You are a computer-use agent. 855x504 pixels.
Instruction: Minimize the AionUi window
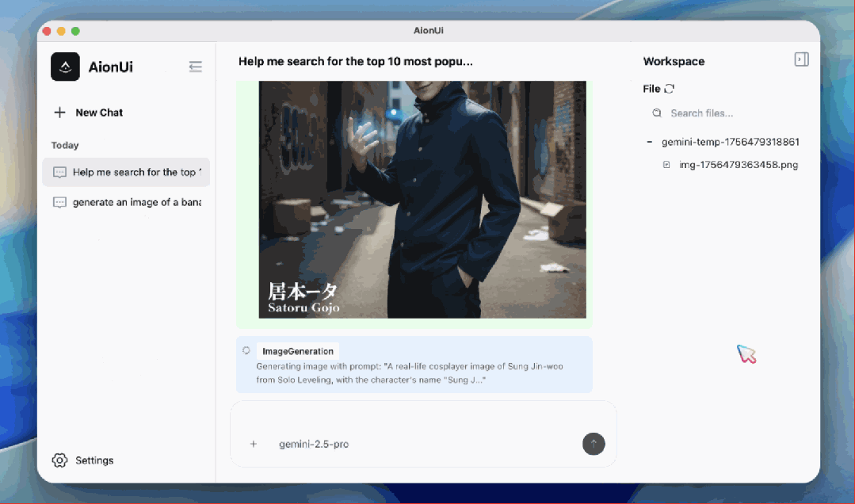[x=61, y=31]
